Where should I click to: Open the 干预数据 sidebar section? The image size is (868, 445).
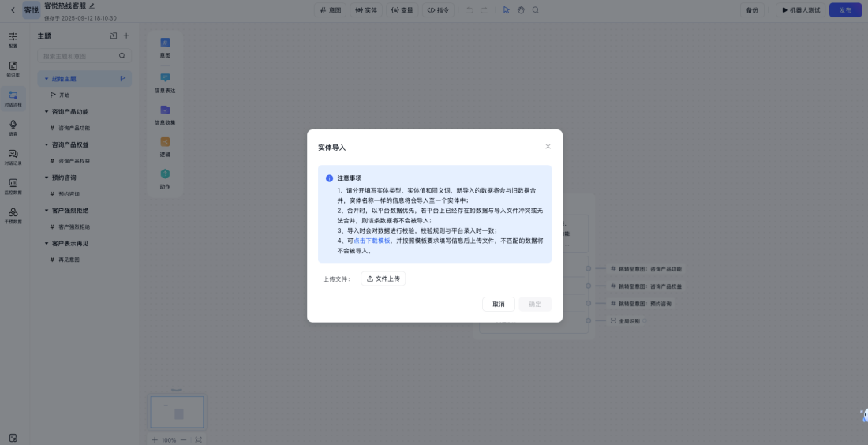pos(13,216)
